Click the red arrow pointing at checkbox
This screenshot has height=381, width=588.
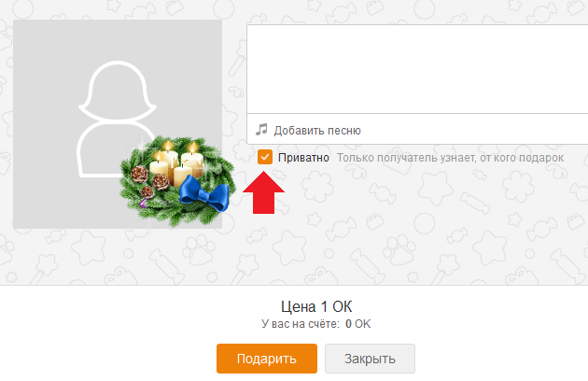pos(263,192)
